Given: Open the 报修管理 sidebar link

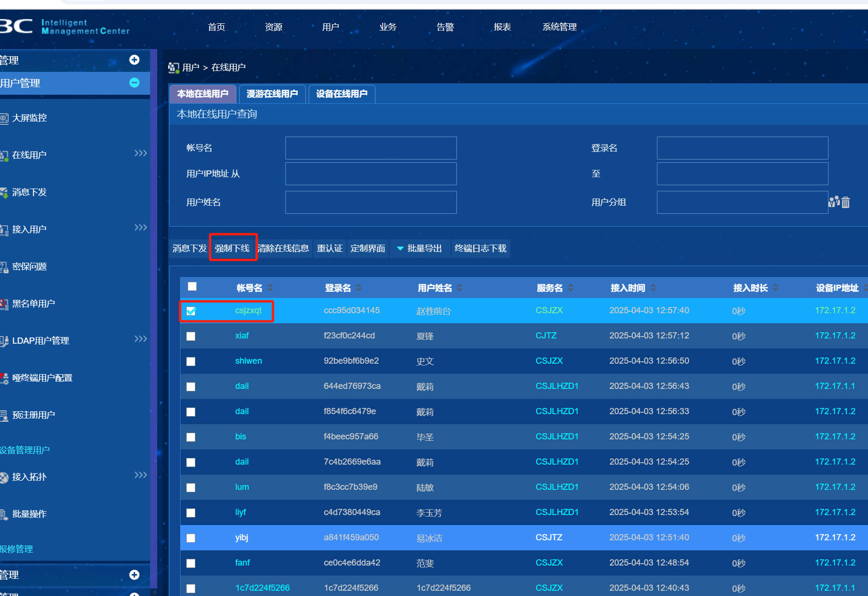Looking at the screenshot, I should [x=17, y=549].
